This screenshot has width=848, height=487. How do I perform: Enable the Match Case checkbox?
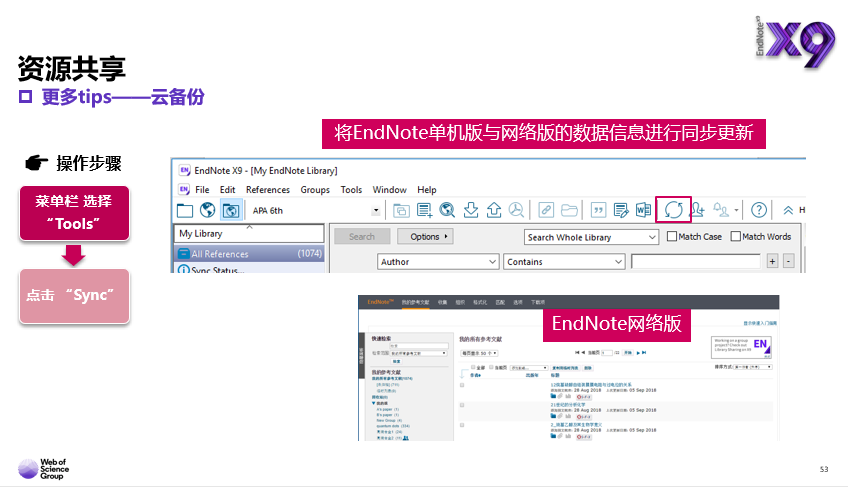click(672, 236)
